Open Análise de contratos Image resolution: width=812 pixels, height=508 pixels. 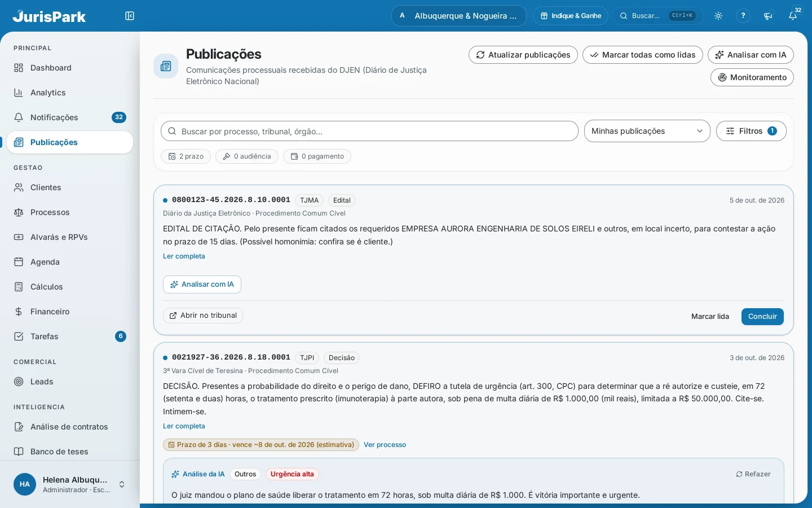[70, 427]
